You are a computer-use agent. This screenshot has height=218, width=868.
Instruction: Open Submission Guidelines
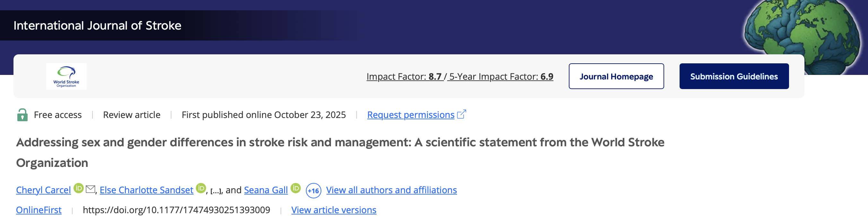[733, 76]
